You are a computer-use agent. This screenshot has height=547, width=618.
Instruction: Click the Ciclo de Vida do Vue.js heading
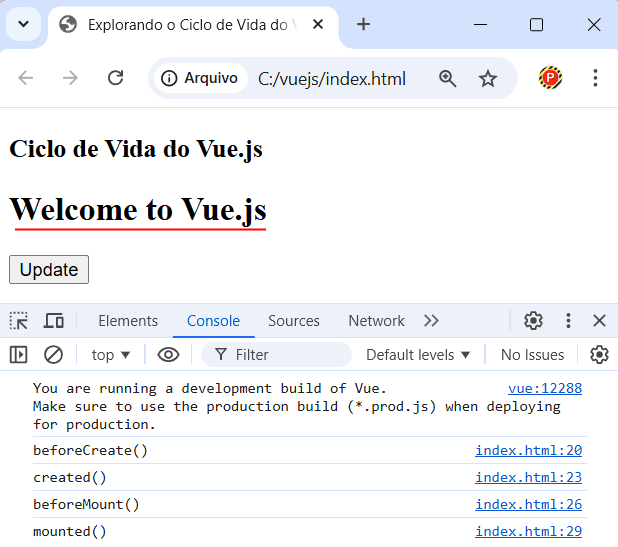(136, 149)
